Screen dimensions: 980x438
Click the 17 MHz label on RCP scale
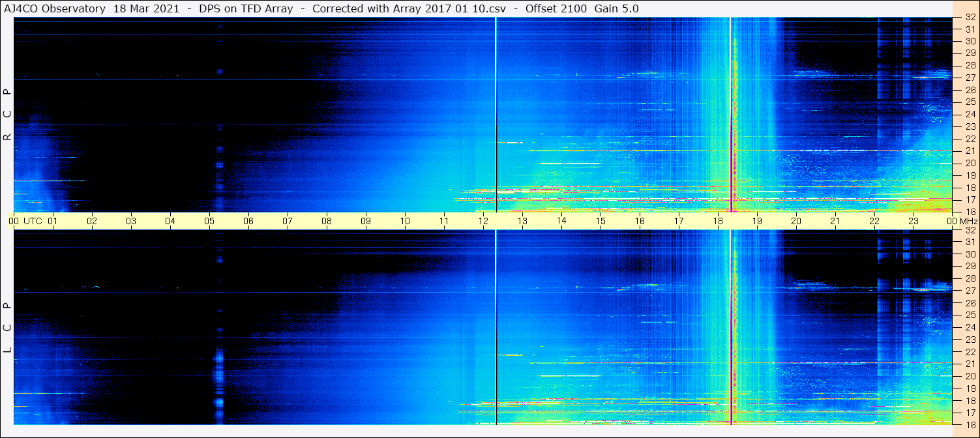point(970,199)
